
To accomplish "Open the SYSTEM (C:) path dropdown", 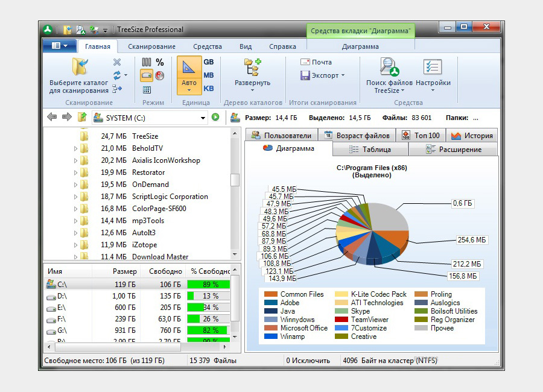I will [x=203, y=118].
